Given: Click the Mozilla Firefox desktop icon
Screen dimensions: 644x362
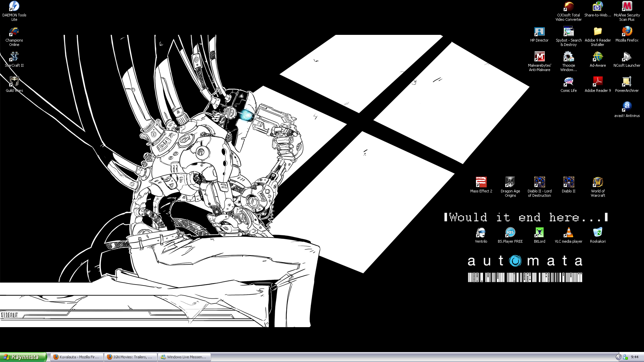Looking at the screenshot, I should pos(627,32).
